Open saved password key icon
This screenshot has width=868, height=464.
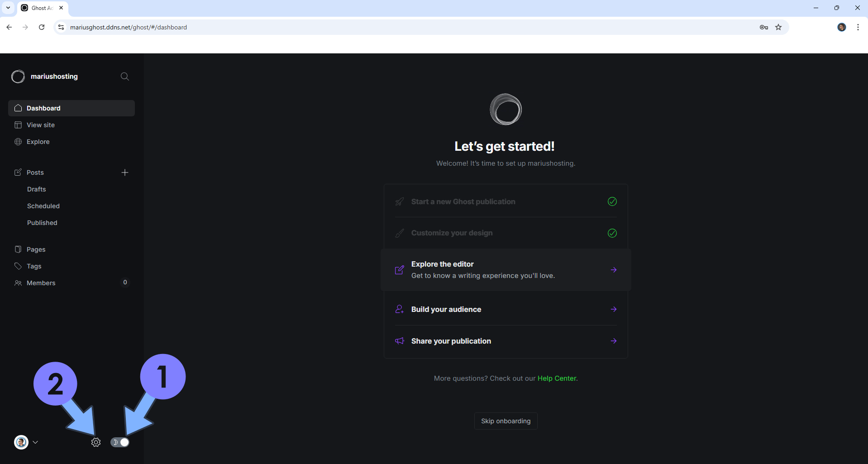tap(764, 27)
